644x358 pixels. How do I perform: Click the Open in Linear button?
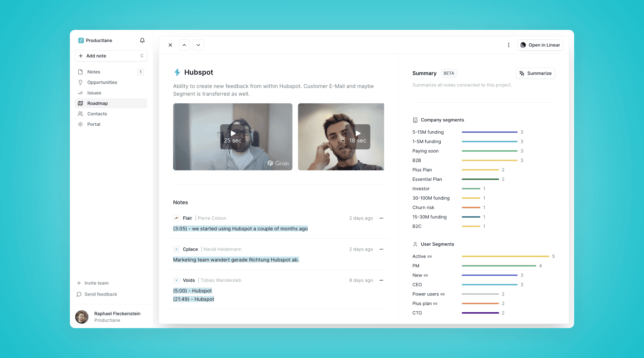[540, 45]
